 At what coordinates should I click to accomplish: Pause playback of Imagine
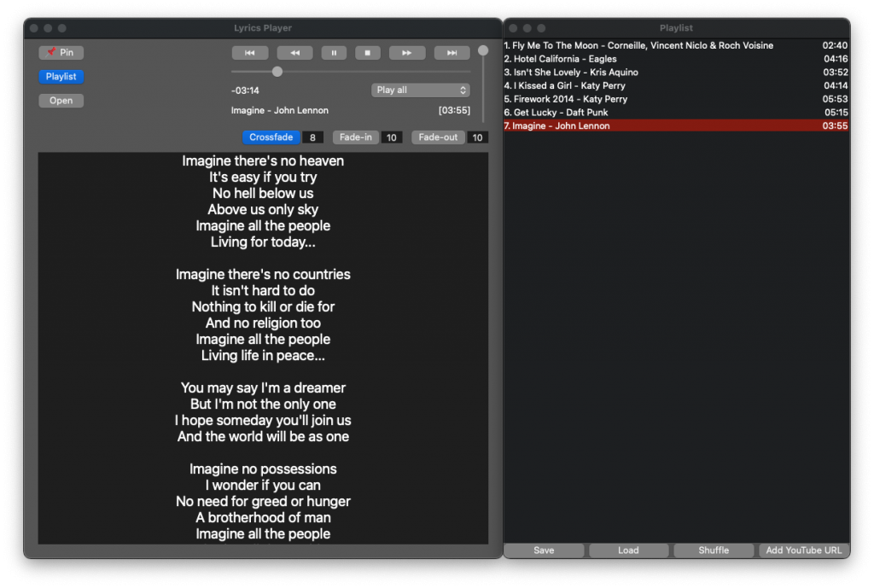coord(334,52)
